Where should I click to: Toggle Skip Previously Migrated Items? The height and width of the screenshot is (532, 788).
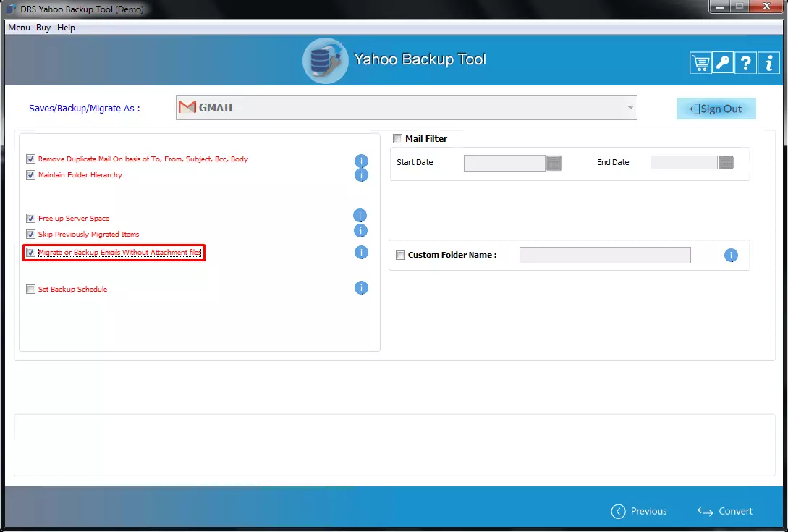(30, 235)
